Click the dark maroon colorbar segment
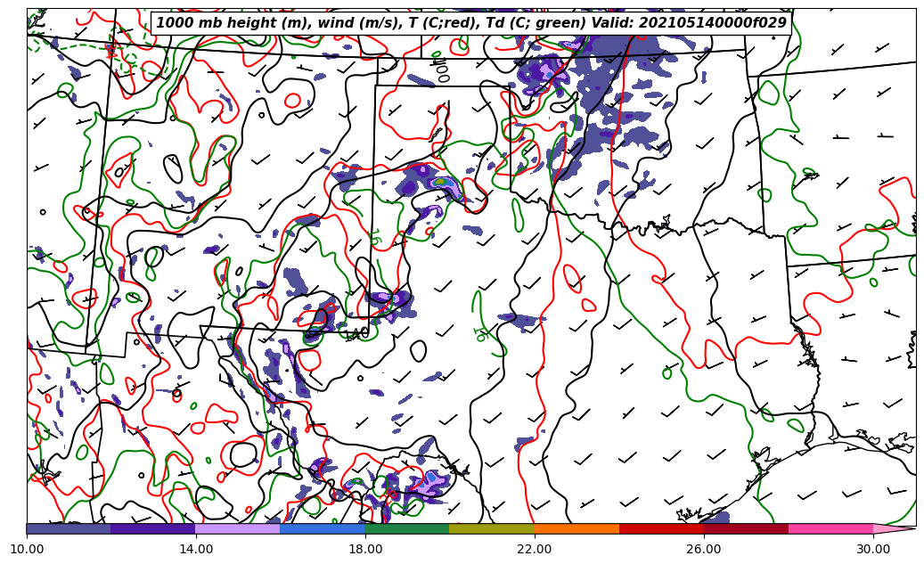 745,528
